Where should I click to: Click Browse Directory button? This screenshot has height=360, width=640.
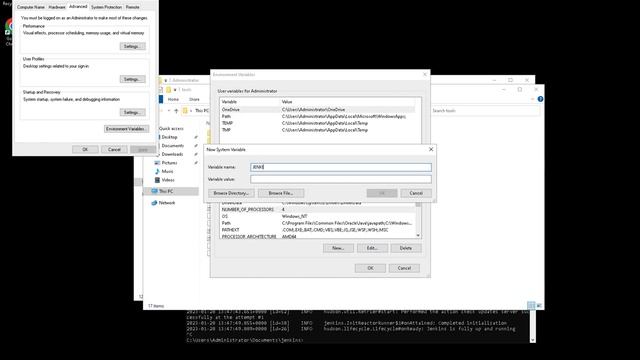click(x=231, y=193)
